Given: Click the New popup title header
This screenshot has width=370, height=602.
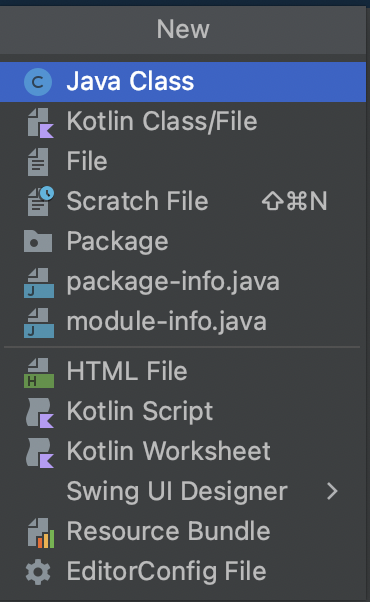Looking at the screenshot, I should click(x=183, y=29).
